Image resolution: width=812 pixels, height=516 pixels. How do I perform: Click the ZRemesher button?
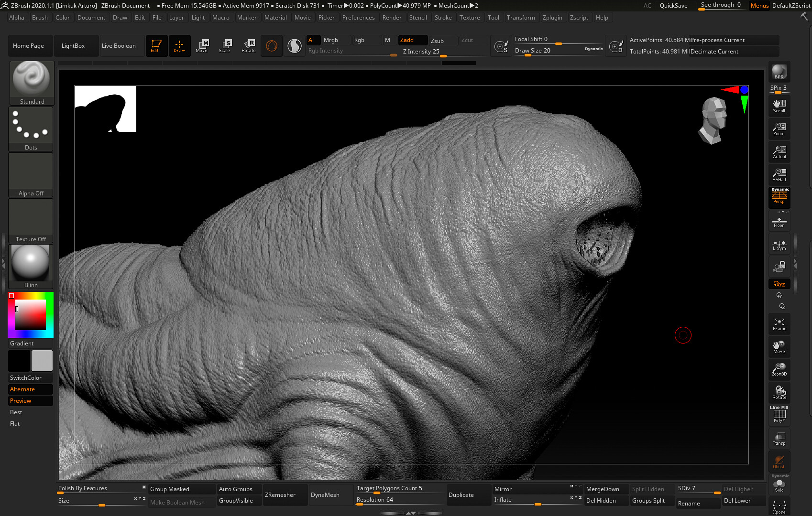[280, 495]
